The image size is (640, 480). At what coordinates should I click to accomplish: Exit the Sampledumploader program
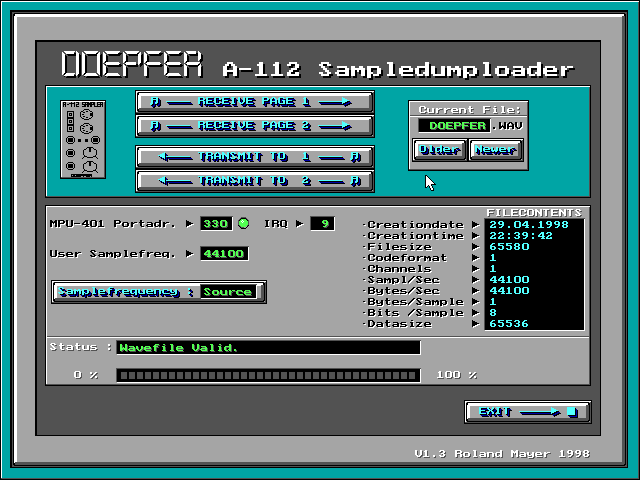527,412
